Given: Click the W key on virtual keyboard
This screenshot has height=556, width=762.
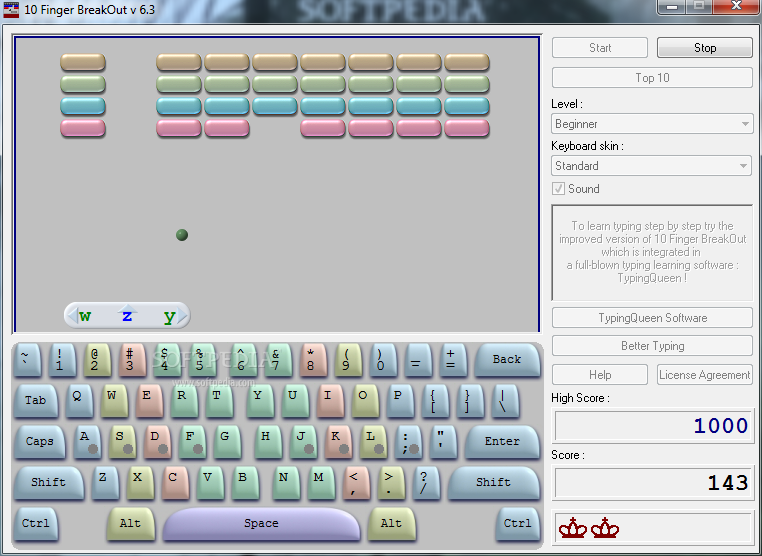Looking at the screenshot, I should (x=114, y=400).
